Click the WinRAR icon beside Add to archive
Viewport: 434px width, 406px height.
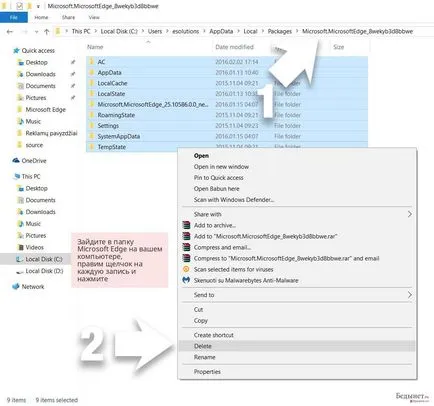(x=186, y=225)
